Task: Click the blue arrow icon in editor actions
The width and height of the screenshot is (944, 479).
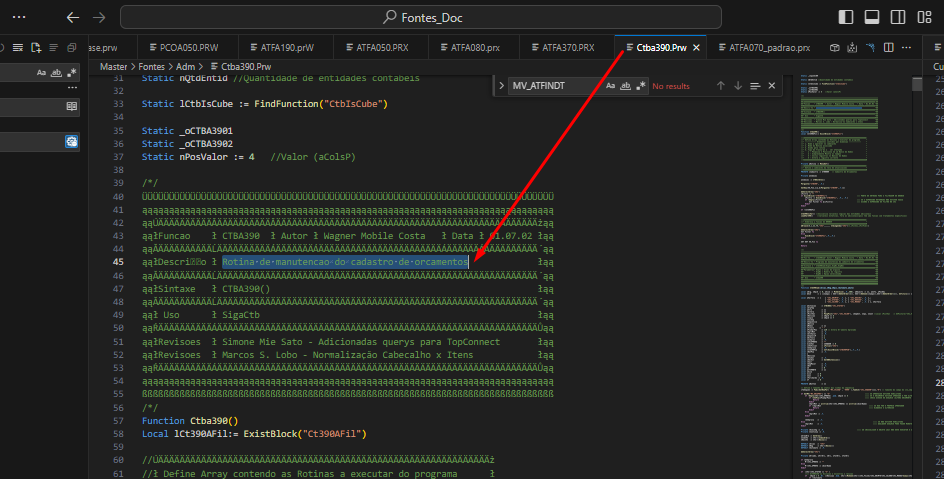Action: pos(870,48)
